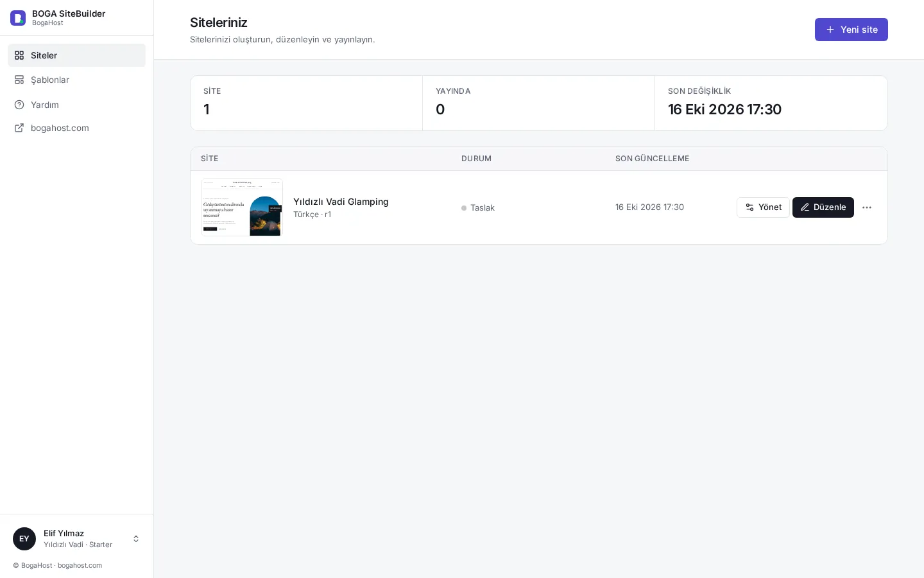The height and width of the screenshot is (578, 924).
Task: Click the SİTE stat card value 1
Action: (207, 109)
